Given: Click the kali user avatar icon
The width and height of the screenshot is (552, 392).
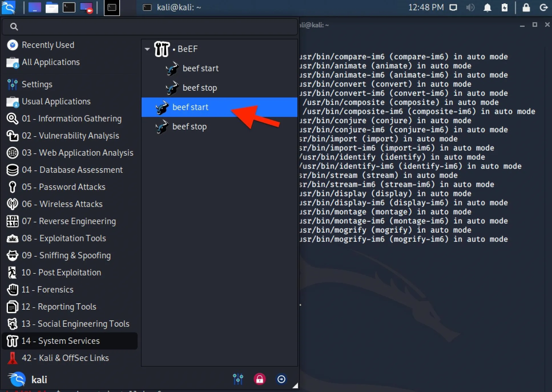Looking at the screenshot, I should (x=17, y=379).
